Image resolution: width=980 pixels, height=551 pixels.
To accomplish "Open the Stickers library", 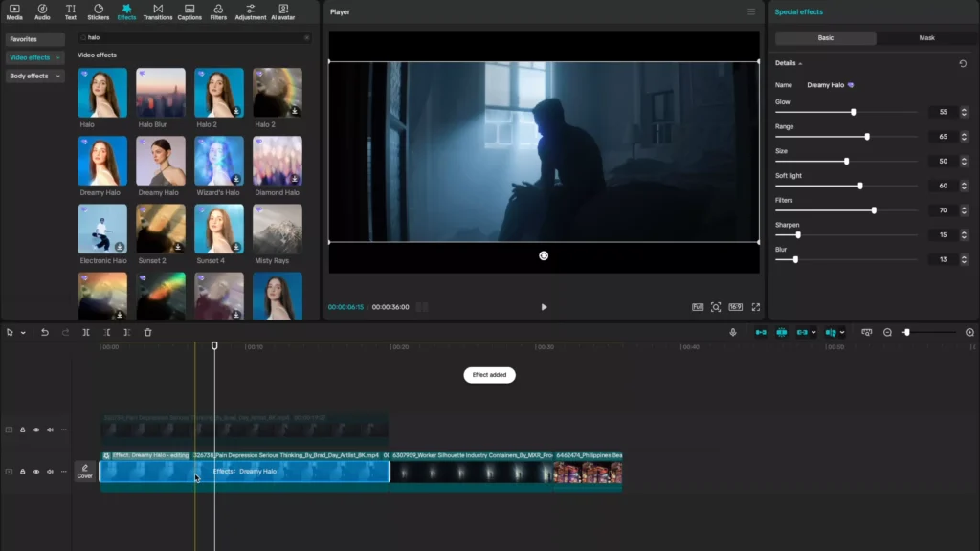I will (98, 11).
